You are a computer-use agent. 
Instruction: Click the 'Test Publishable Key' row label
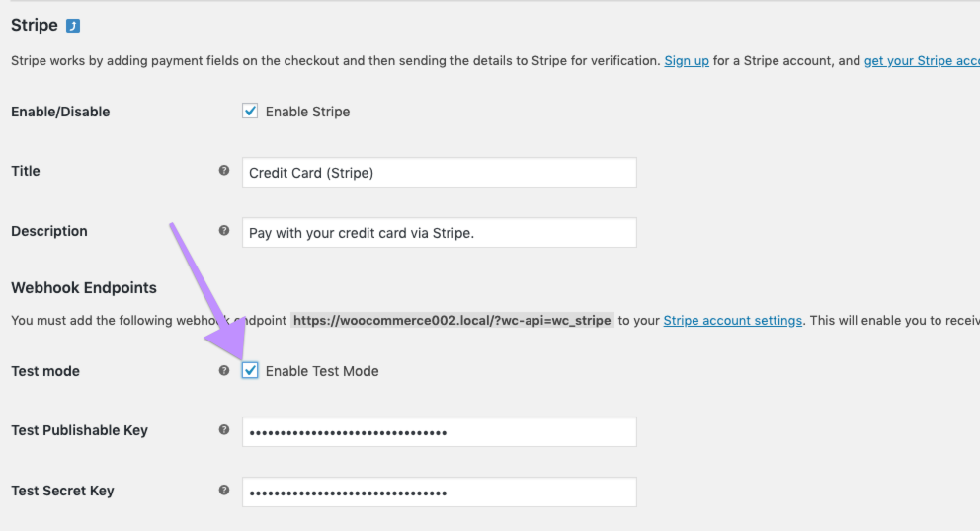click(x=80, y=430)
